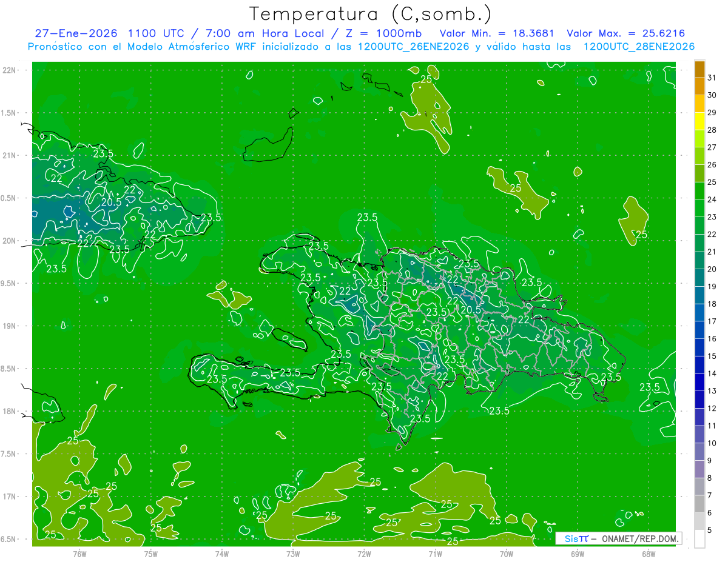Pick the purple swatch between 9 and 10
The width and height of the screenshot is (728, 562).
pos(699,452)
